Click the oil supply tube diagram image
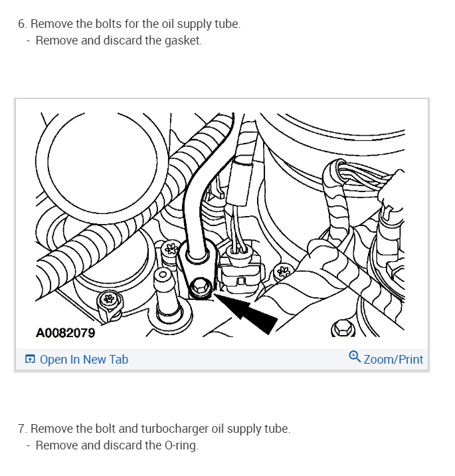 tap(221, 225)
